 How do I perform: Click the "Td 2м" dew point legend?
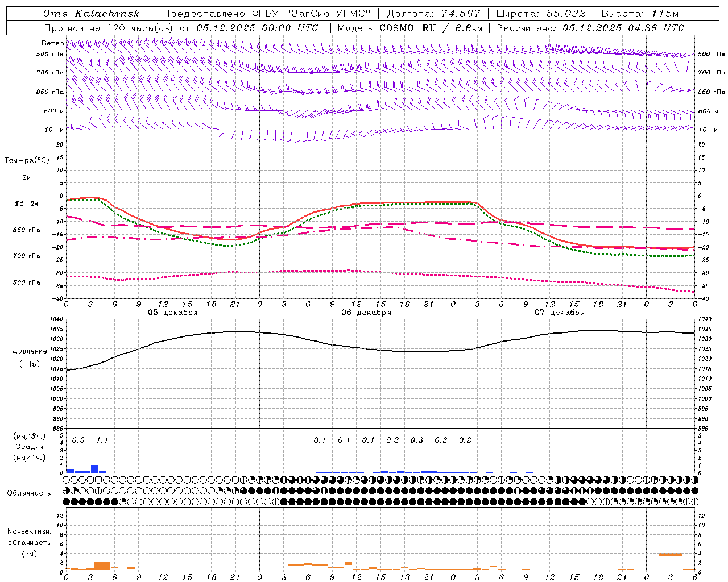(27, 204)
